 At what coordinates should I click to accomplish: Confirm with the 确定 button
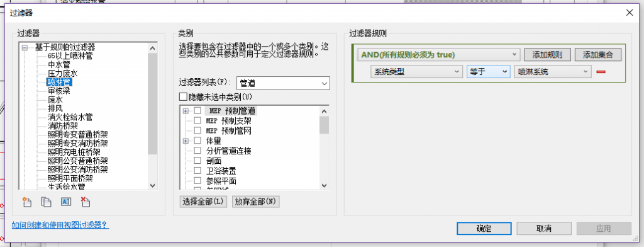click(x=484, y=229)
